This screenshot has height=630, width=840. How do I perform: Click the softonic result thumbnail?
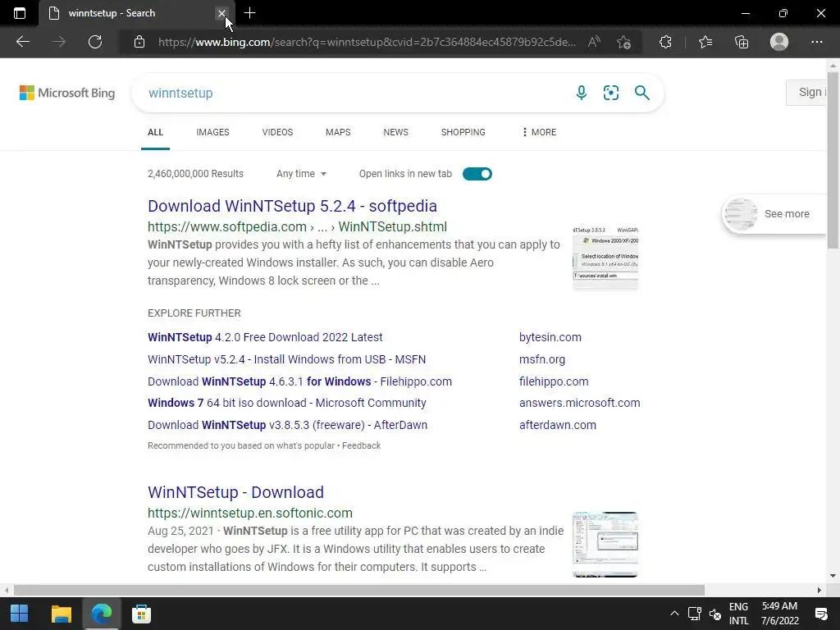[x=605, y=545]
